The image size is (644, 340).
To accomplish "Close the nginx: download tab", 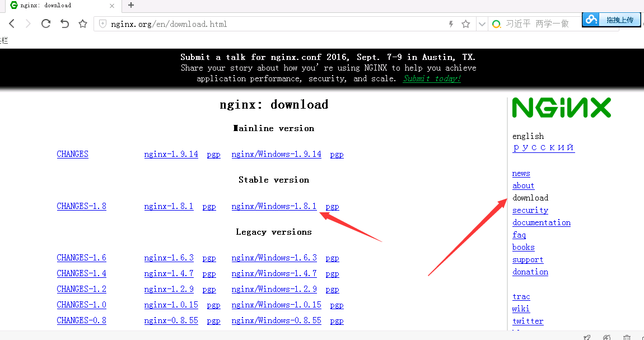I will 112,6.
